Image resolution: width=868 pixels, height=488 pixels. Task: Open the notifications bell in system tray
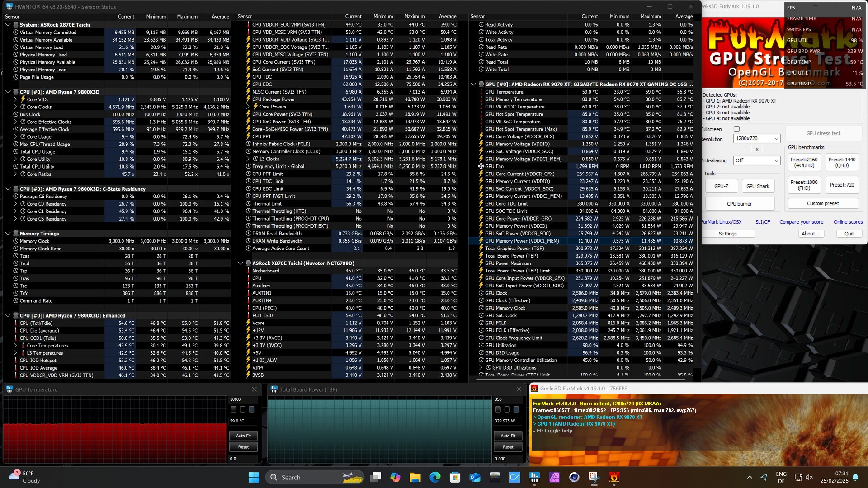pos(855,477)
